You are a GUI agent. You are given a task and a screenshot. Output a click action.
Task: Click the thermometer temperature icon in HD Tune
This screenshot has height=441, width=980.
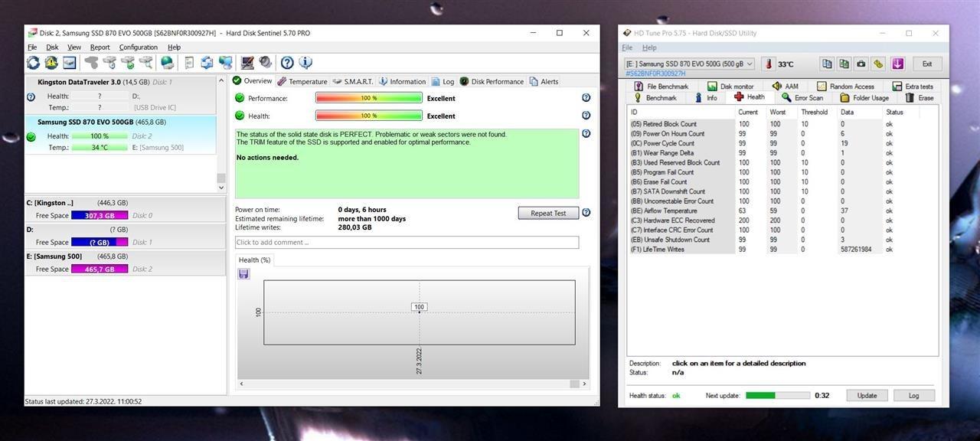767,64
